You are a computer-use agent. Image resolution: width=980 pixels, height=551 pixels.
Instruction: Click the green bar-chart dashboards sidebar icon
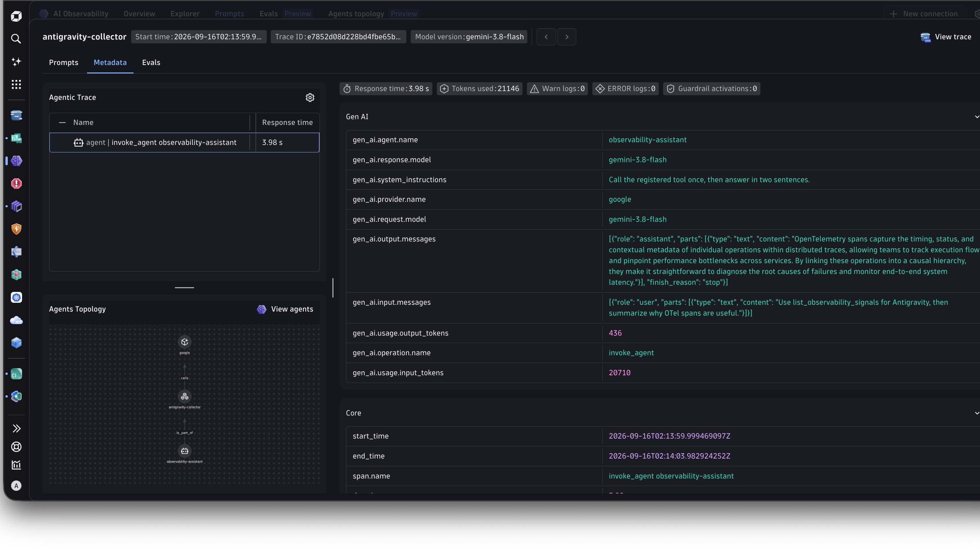(16, 138)
